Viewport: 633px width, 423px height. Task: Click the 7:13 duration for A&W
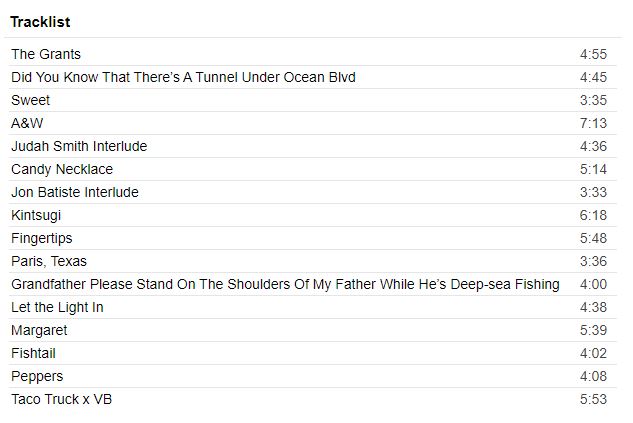[x=593, y=123]
